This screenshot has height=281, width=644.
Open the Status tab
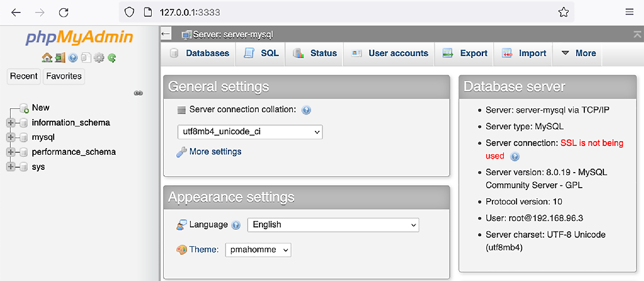pyautogui.click(x=315, y=53)
